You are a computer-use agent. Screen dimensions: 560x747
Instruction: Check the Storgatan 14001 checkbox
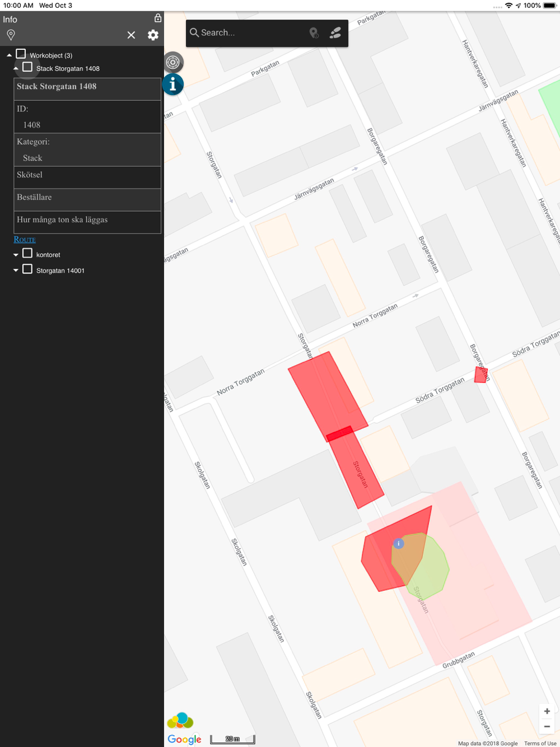27,269
